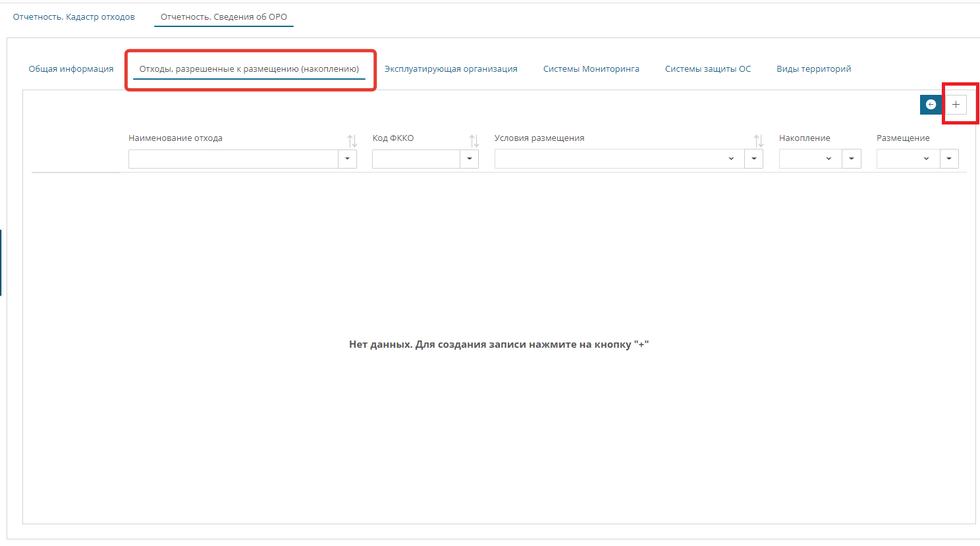
Task: Toggle sorting on Код ФККО column
Action: pyautogui.click(x=474, y=140)
